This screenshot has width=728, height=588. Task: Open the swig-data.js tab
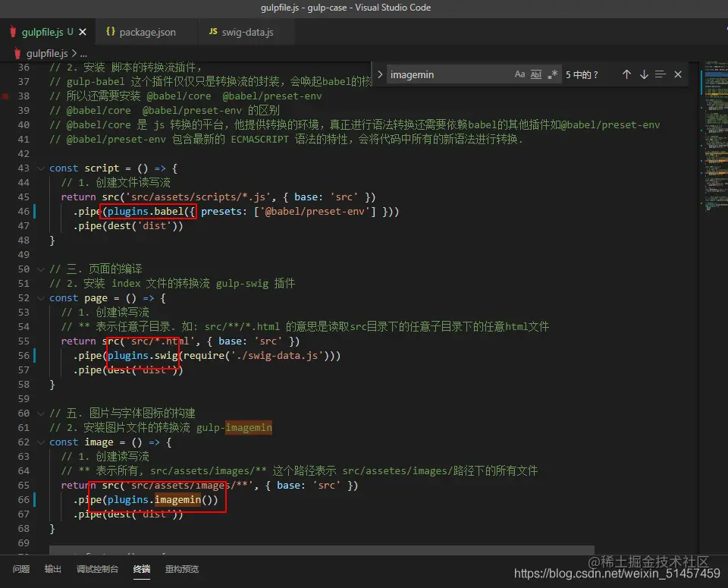[247, 32]
